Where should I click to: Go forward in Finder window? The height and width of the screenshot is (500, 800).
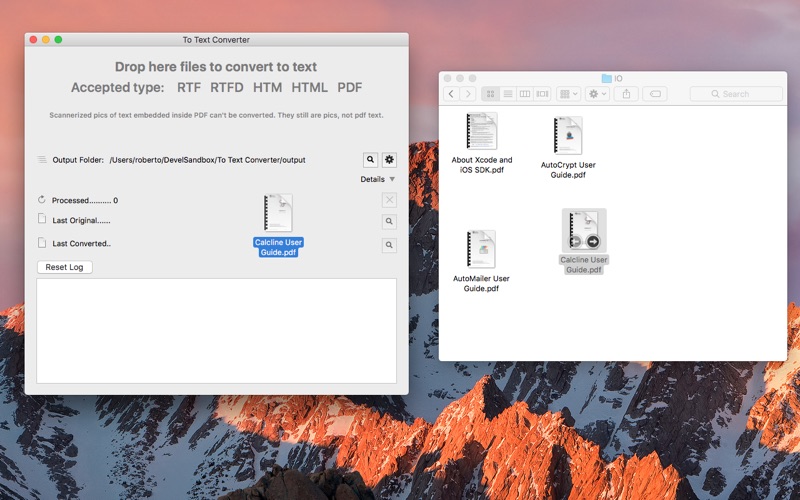tap(468, 94)
